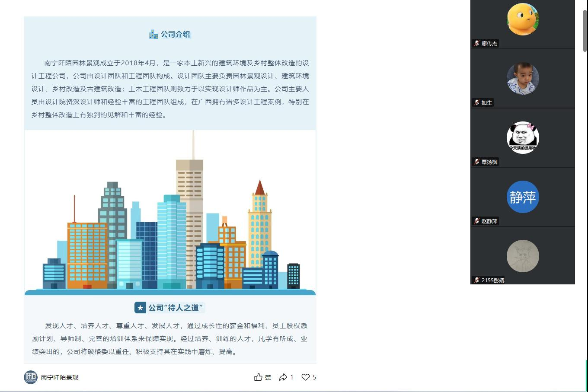Image resolution: width=588 pixels, height=392 pixels.
Task: Select 如生's baby photo avatar
Action: point(523,79)
